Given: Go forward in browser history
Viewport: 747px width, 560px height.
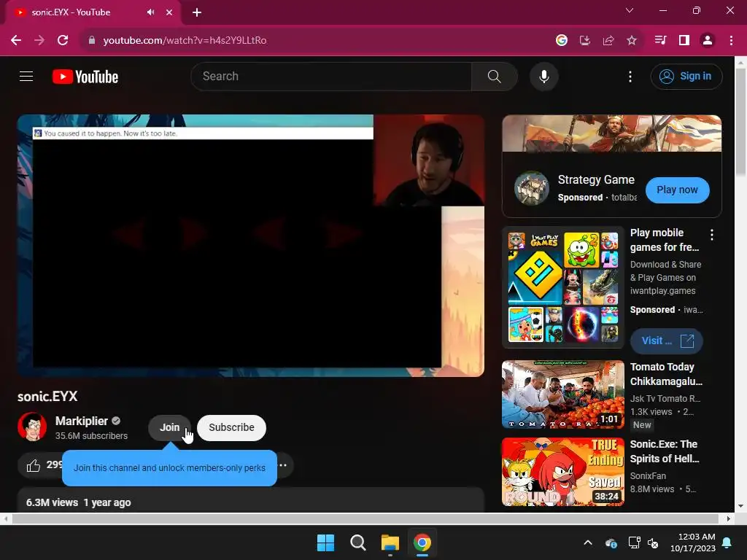Looking at the screenshot, I should tap(39, 41).
